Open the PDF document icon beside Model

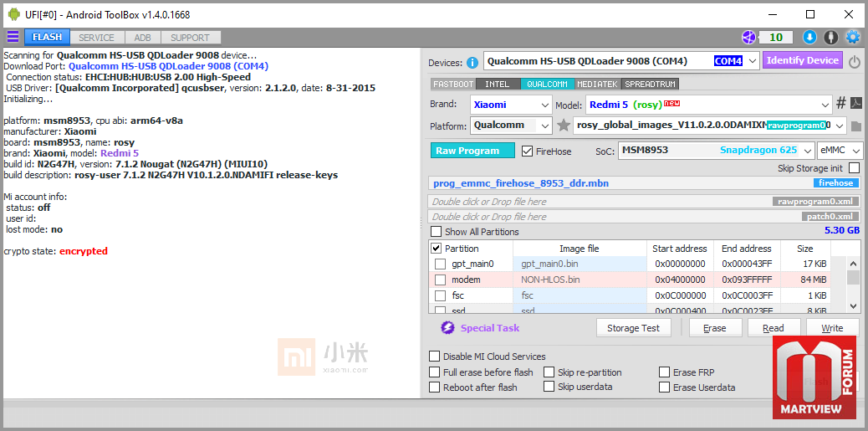(x=855, y=103)
